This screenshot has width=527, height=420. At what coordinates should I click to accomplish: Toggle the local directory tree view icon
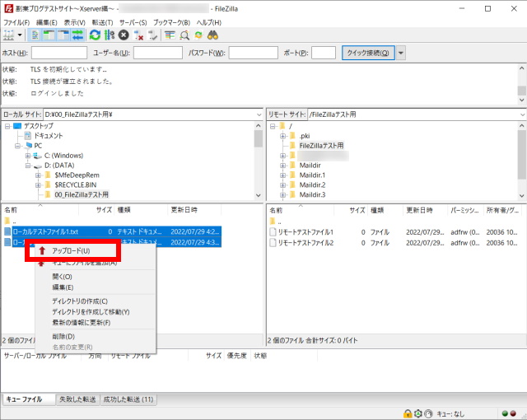(x=49, y=35)
